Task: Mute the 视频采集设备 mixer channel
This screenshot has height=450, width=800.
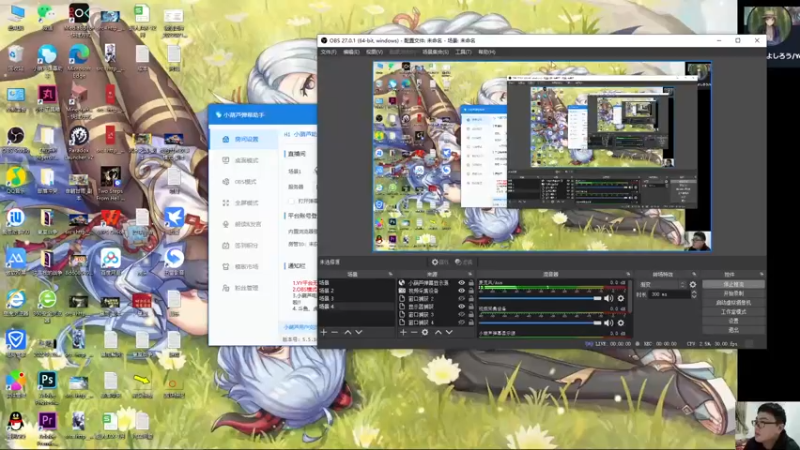Action: tap(609, 322)
